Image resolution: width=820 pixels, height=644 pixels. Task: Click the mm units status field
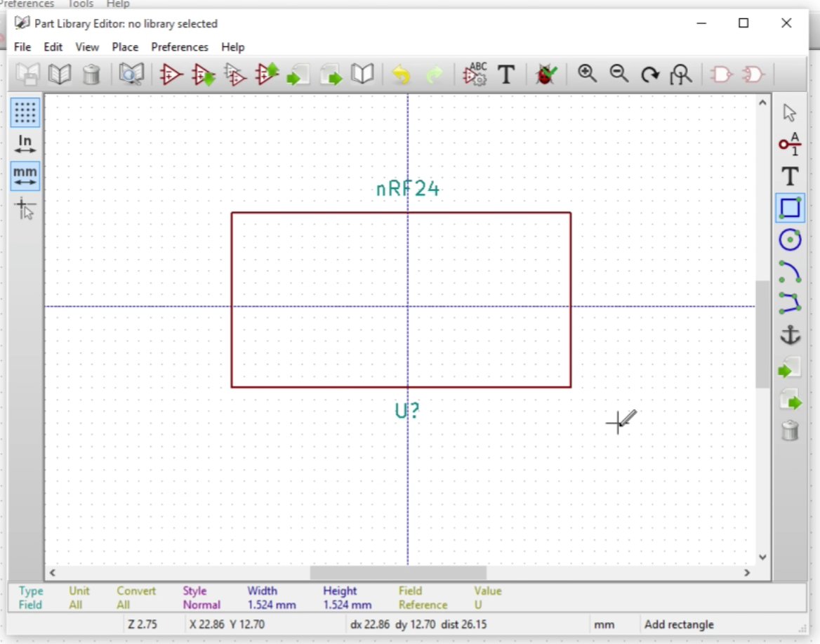tap(604, 624)
